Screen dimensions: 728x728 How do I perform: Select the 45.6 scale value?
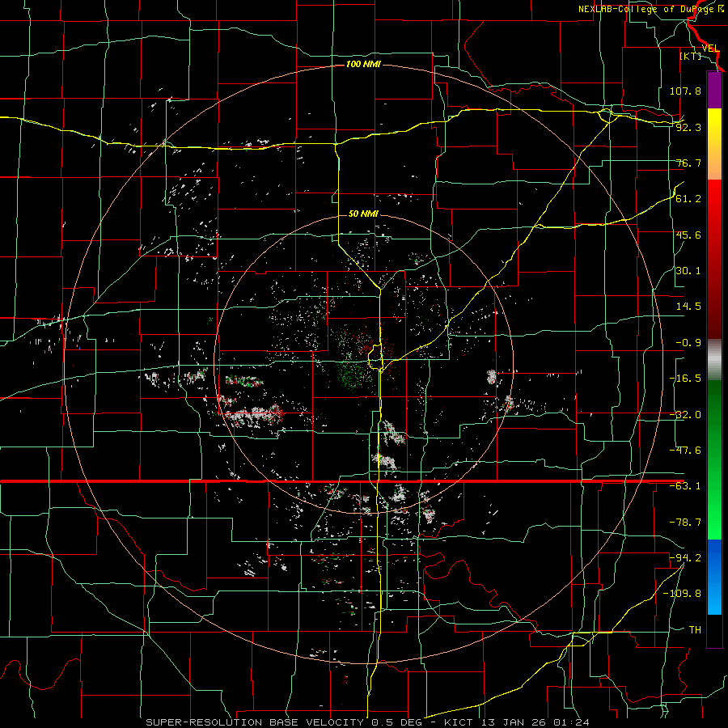(688, 235)
